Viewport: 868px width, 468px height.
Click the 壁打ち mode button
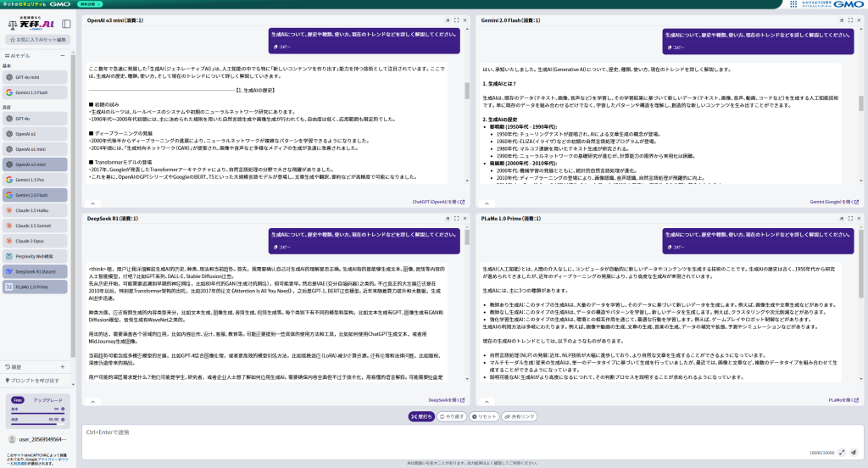(x=421, y=416)
